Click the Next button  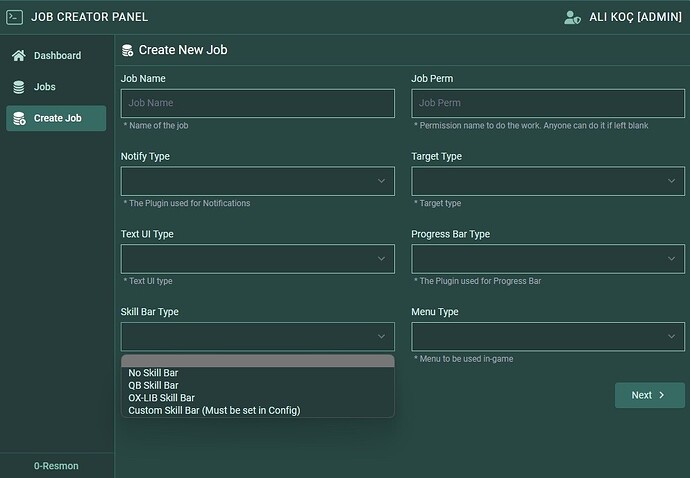[x=650, y=395]
